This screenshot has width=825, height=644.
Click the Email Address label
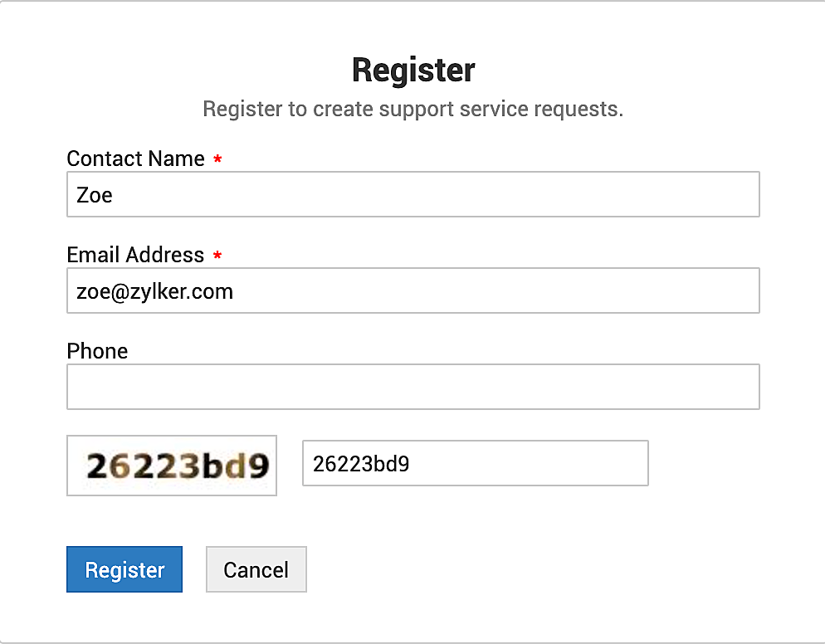135,255
